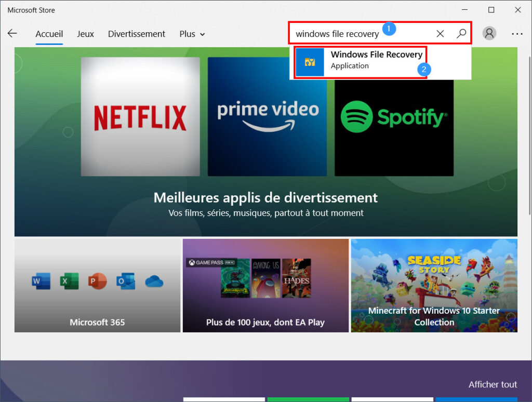The image size is (532, 402).
Task: Open Plus de 100 jeux EA Play card
Action: click(x=265, y=286)
